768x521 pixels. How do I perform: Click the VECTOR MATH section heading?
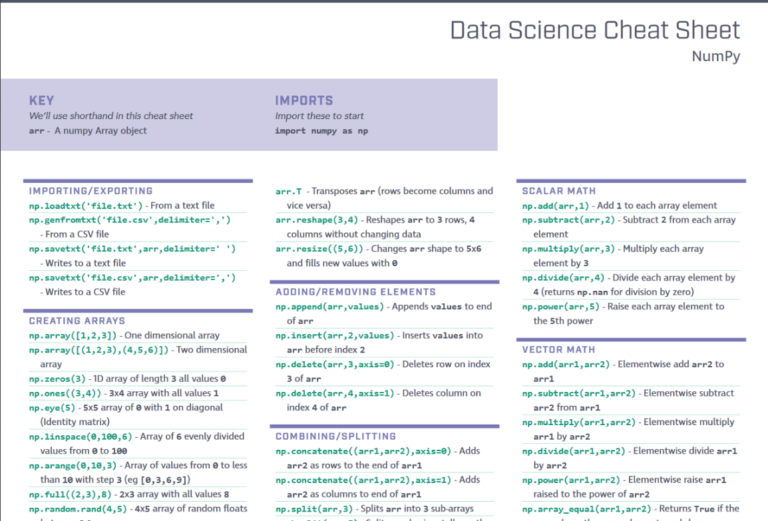559,350
